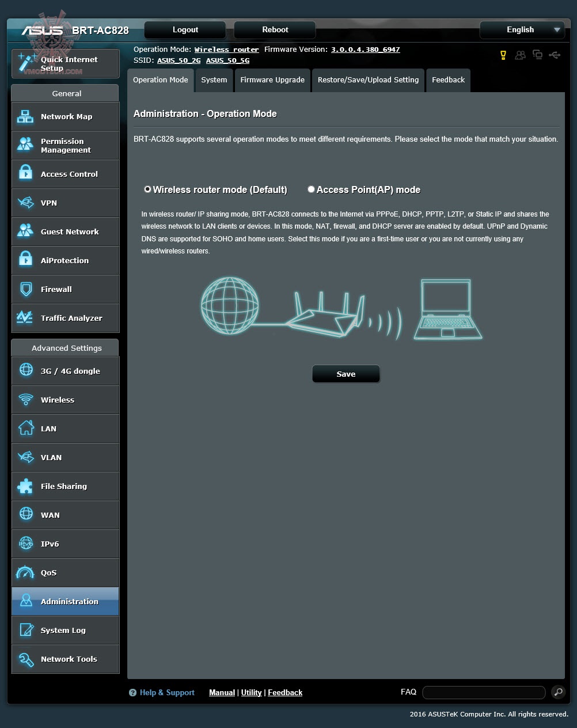Click the Help & Support question icon

(x=132, y=693)
